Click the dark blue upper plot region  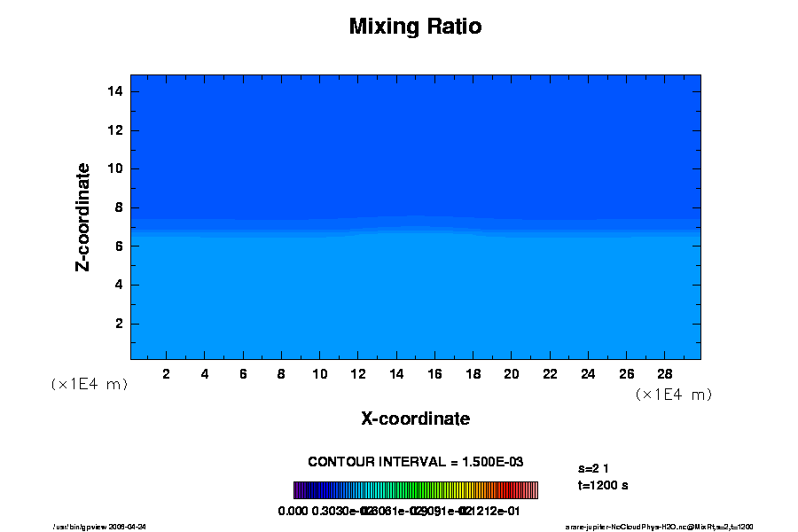[x=415, y=142]
